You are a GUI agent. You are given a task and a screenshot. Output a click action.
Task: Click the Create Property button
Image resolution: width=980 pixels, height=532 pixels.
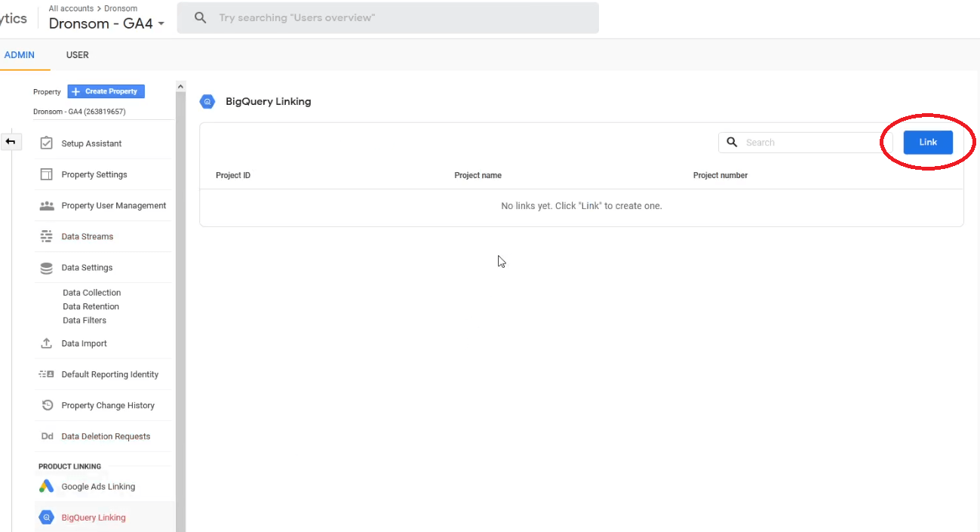pos(106,91)
